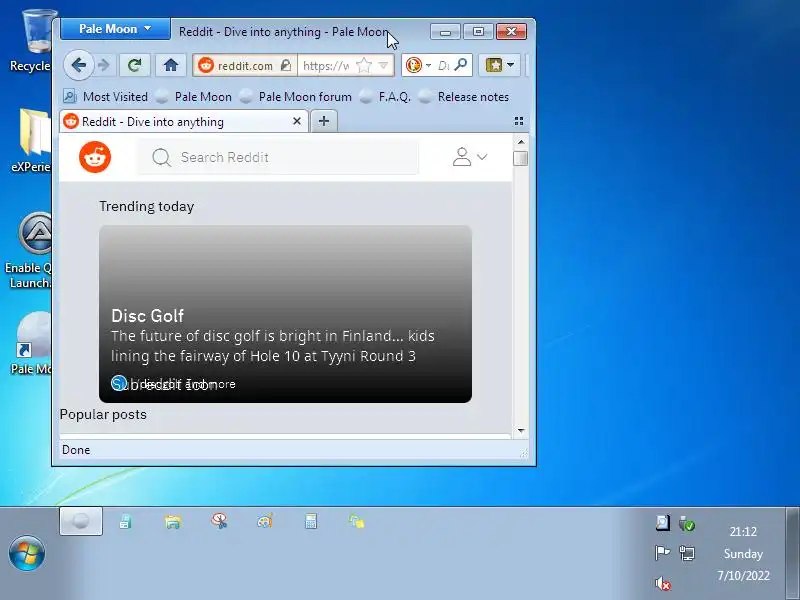This screenshot has width=800, height=600.
Task: Click the Reddit site identity icon in address bar
Action: (x=206, y=65)
